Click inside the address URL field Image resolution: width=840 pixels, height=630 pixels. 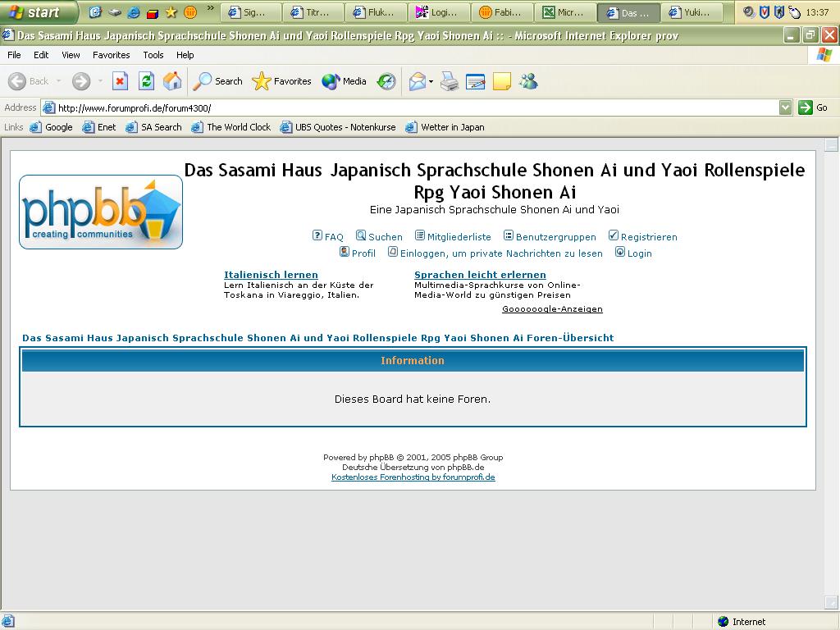tap(410, 107)
